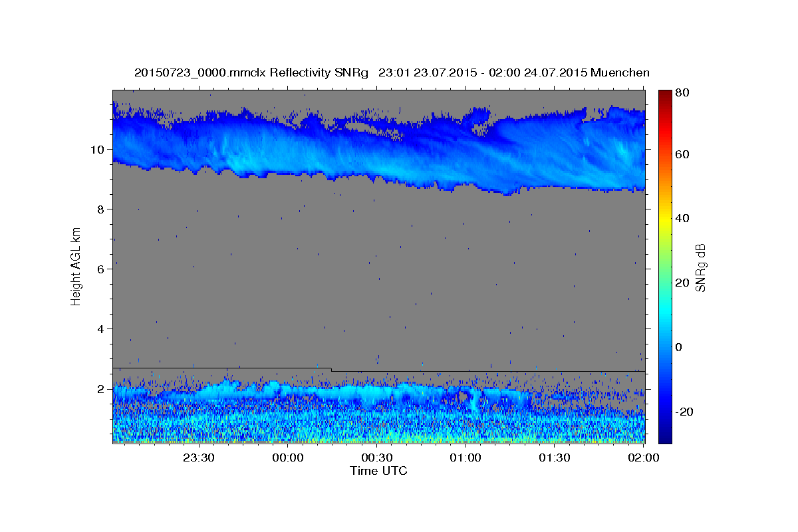The image size is (798, 532).
Task: Click the colorbar value 20
Action: click(682, 283)
